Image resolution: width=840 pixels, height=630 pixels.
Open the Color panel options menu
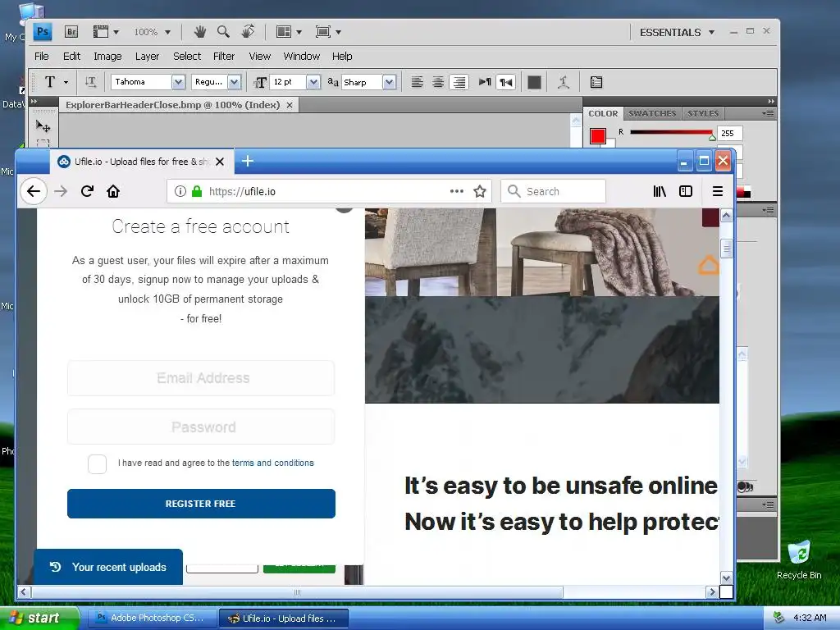coord(768,113)
